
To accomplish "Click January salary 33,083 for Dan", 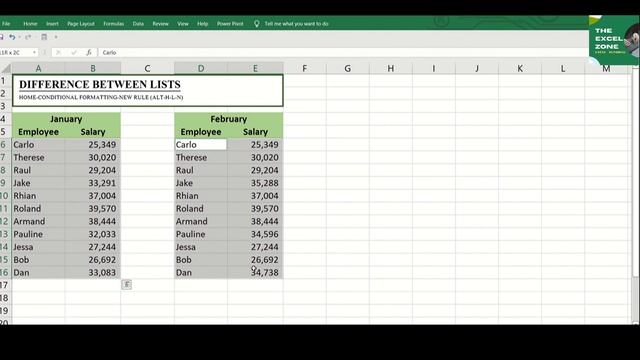I will (93, 272).
